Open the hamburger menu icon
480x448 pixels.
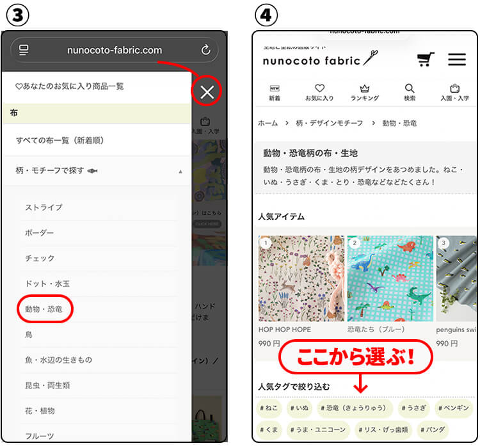[x=457, y=60]
